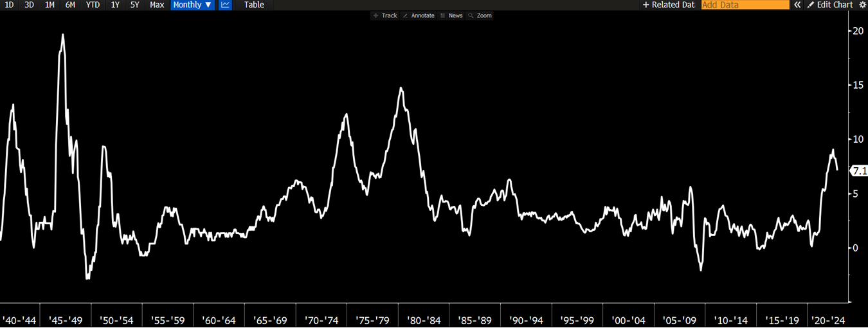Open chart settings gear icon
868x328 pixels.
pos(862,5)
